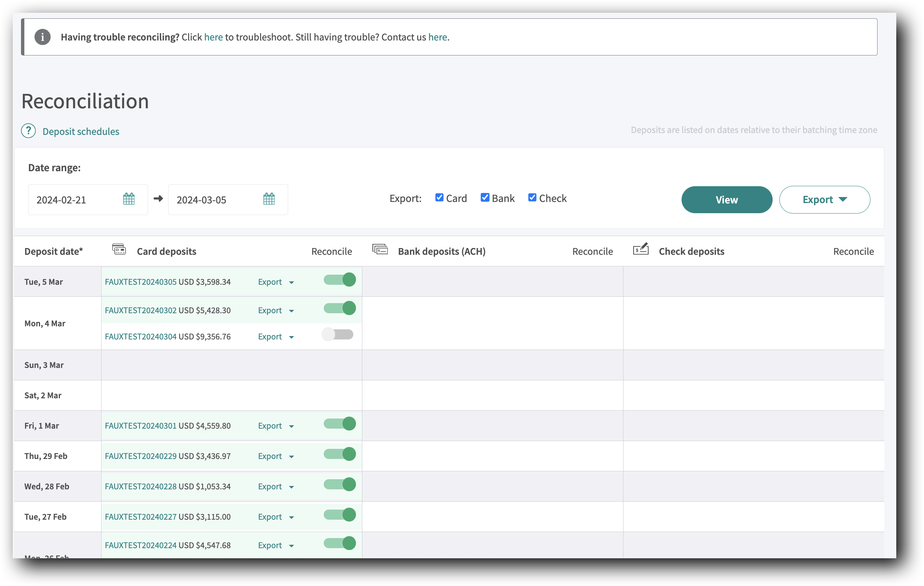Open the Deposit schedules link
The width and height of the screenshot is (924, 586).
pyautogui.click(x=81, y=132)
